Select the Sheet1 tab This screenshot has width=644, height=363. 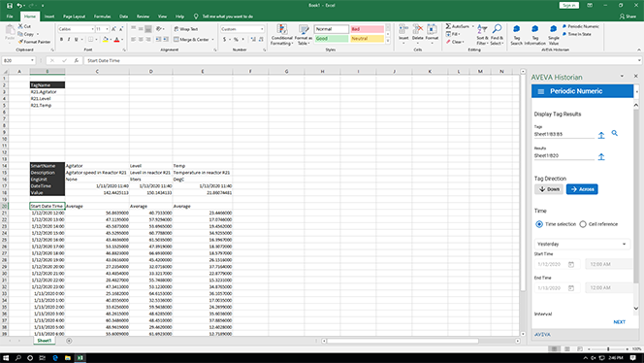[x=45, y=341]
